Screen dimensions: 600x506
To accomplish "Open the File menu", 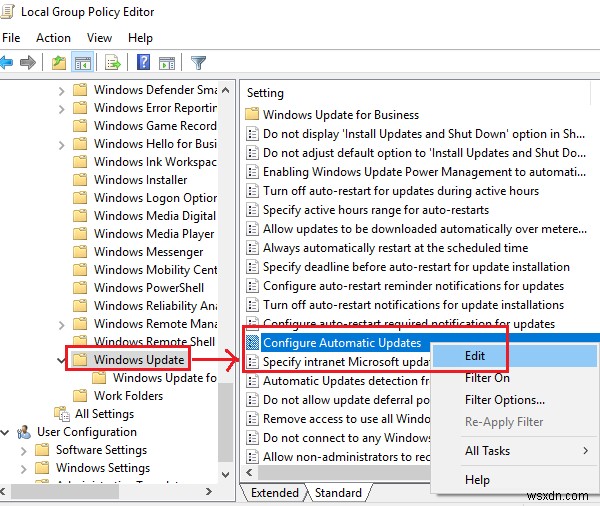I will coord(11,38).
